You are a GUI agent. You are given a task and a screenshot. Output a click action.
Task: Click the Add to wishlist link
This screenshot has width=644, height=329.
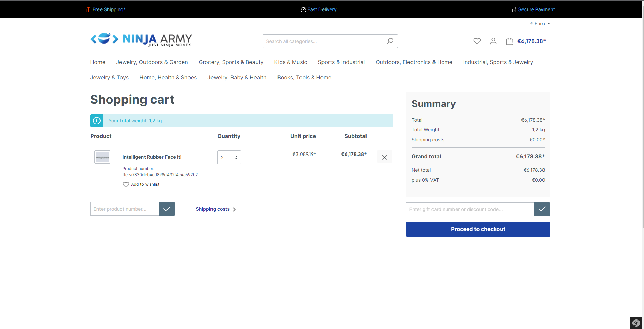coord(145,184)
